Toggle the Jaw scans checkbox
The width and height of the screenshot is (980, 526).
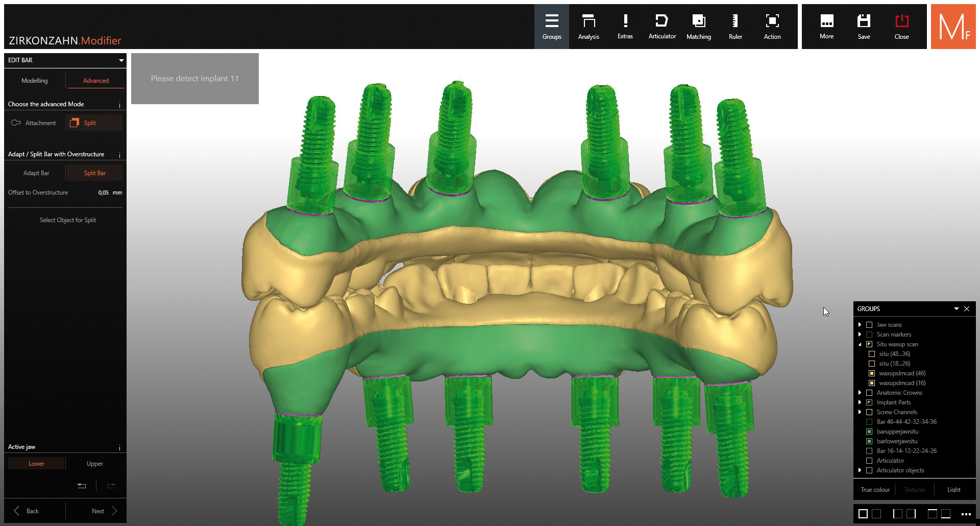[869, 325]
